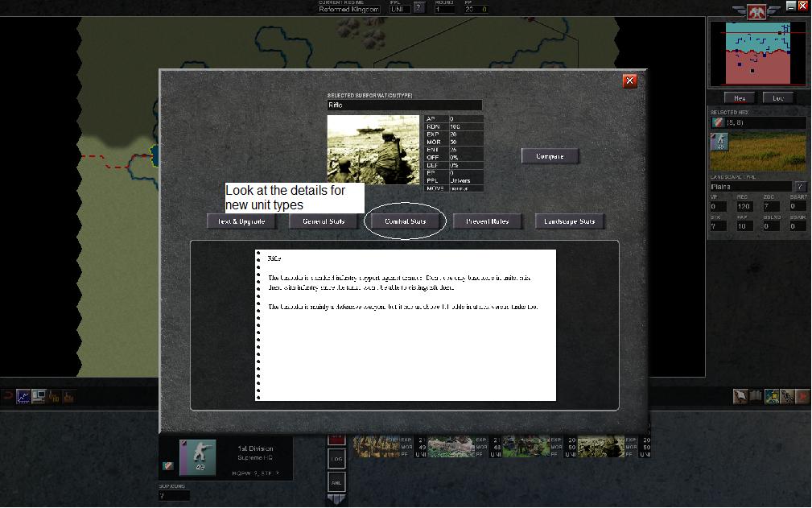Click the red end-turn arrow icon
812x508 pixels.
pos(802,396)
